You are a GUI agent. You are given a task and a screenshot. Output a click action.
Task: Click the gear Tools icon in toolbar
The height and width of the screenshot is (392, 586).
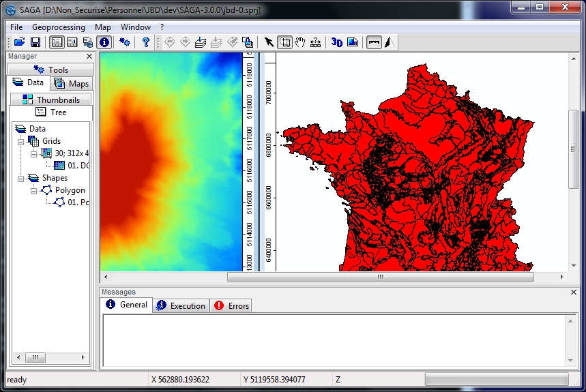pyautogui.click(x=125, y=42)
